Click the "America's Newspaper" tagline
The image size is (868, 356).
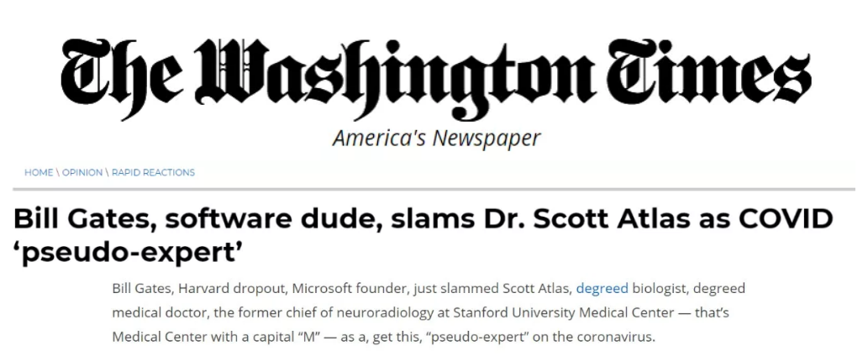point(436,138)
